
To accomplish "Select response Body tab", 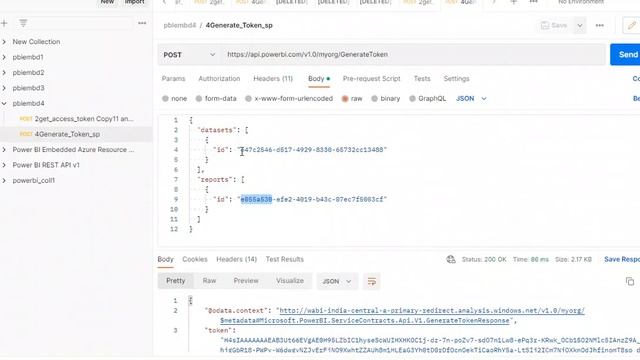I will pyautogui.click(x=165, y=259).
